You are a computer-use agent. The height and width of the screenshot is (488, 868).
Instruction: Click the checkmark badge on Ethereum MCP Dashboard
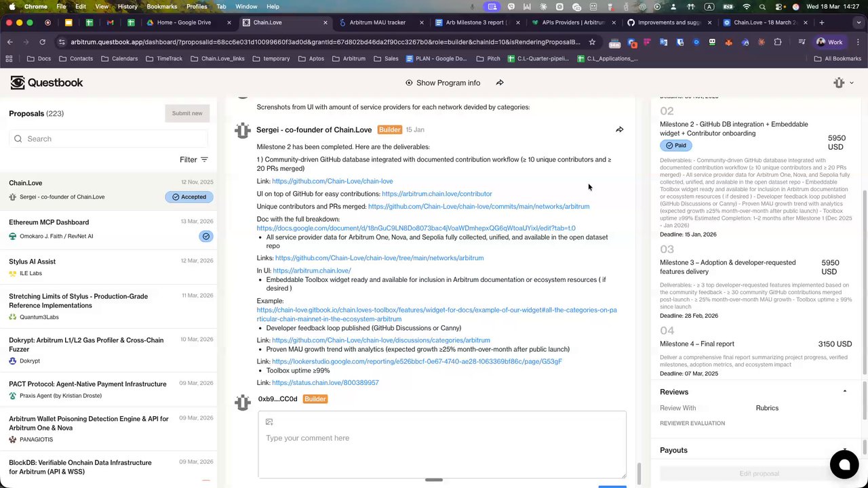pyautogui.click(x=205, y=237)
